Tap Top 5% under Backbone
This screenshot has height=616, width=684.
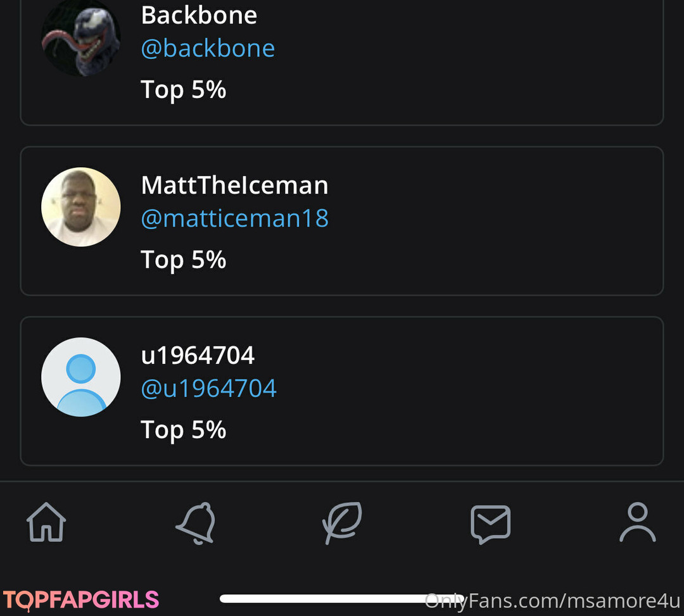click(184, 90)
